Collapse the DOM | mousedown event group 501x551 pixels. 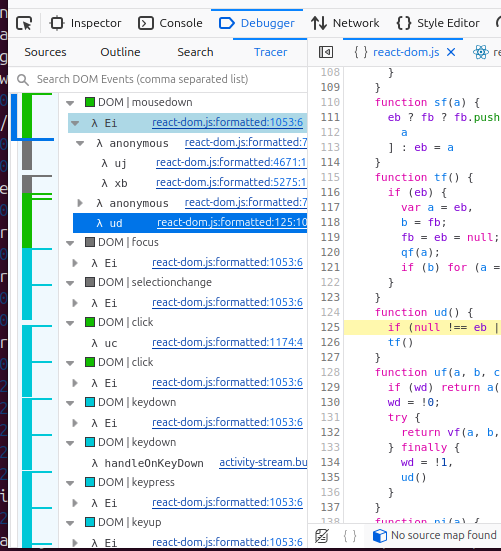[x=70, y=103]
